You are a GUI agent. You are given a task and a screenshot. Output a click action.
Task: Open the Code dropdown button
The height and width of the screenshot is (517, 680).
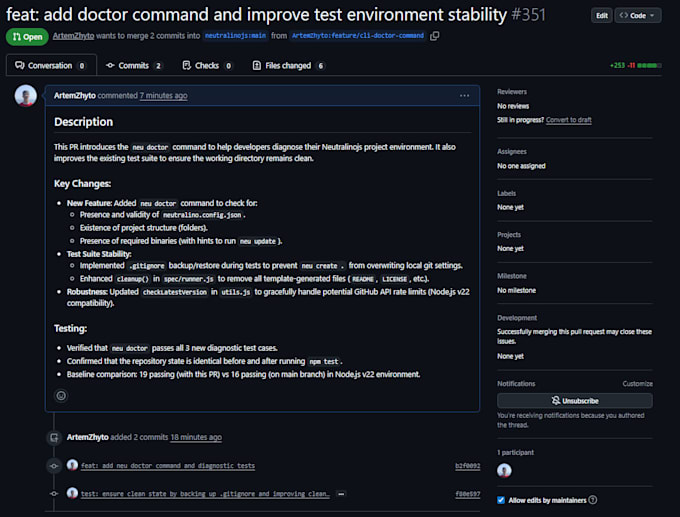(x=638, y=16)
